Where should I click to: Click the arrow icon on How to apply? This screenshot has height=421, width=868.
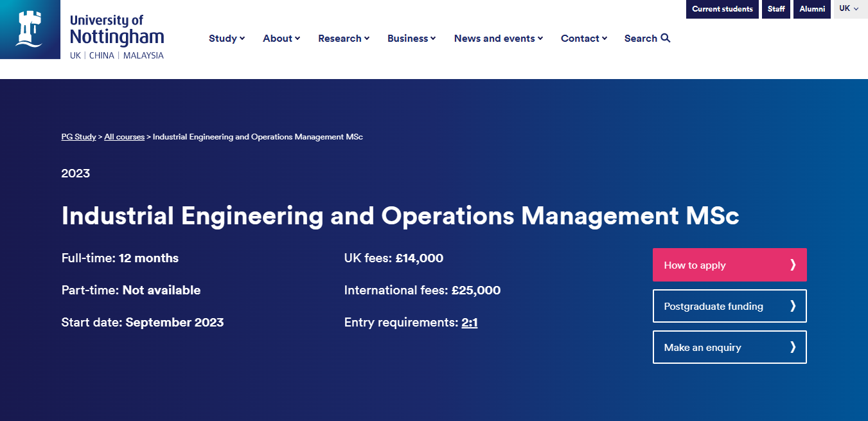click(793, 265)
